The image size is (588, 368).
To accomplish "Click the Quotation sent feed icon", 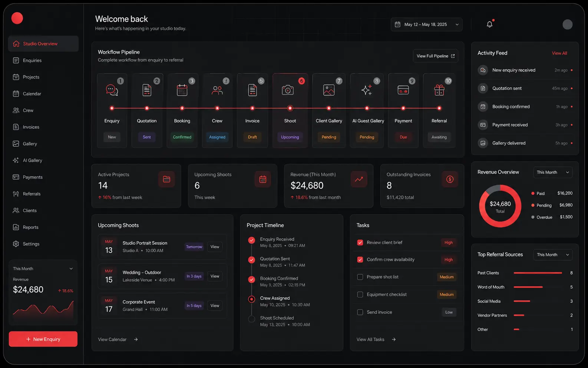I will (x=483, y=88).
